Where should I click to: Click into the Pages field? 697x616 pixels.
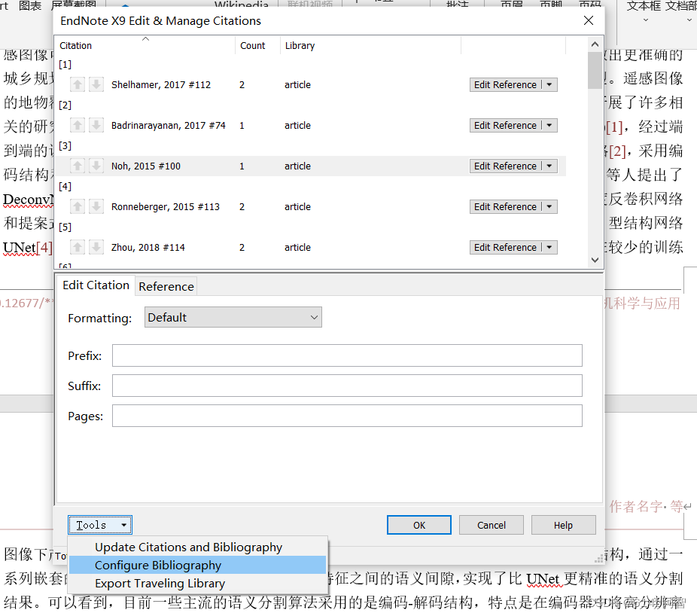(x=347, y=416)
